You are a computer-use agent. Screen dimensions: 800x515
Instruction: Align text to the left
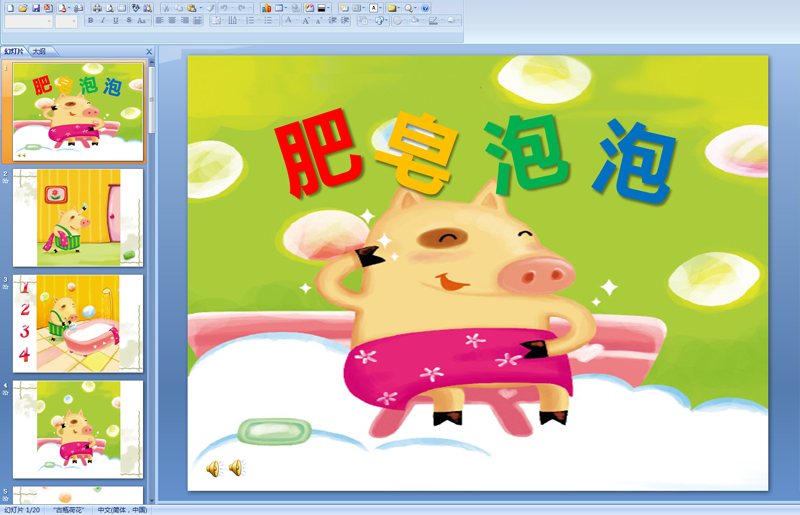160,20
